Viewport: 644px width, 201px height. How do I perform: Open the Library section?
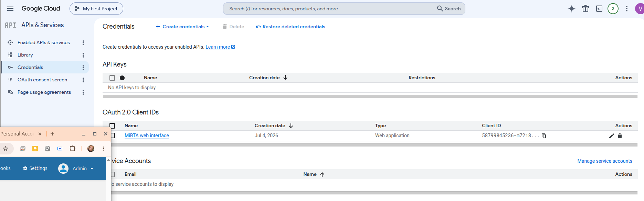25,55
